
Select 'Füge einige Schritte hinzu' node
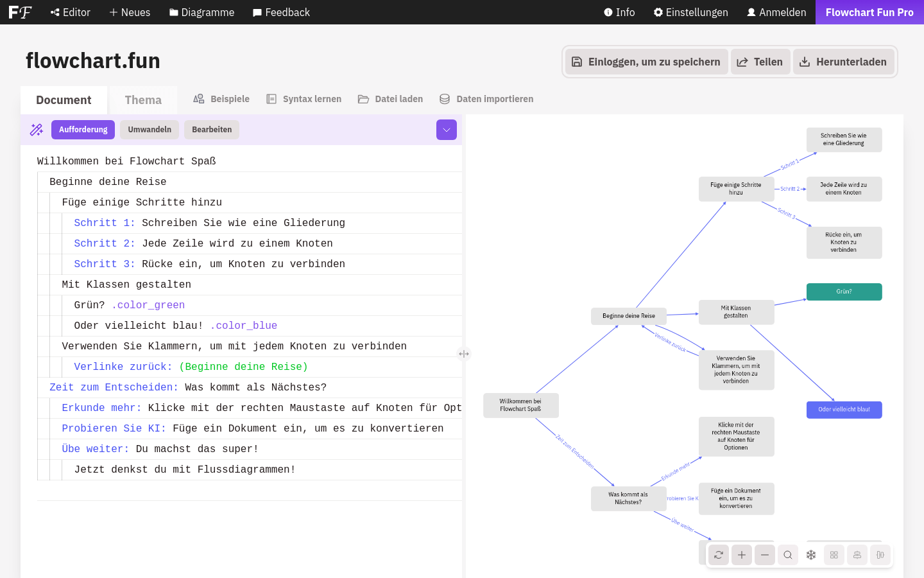point(737,189)
